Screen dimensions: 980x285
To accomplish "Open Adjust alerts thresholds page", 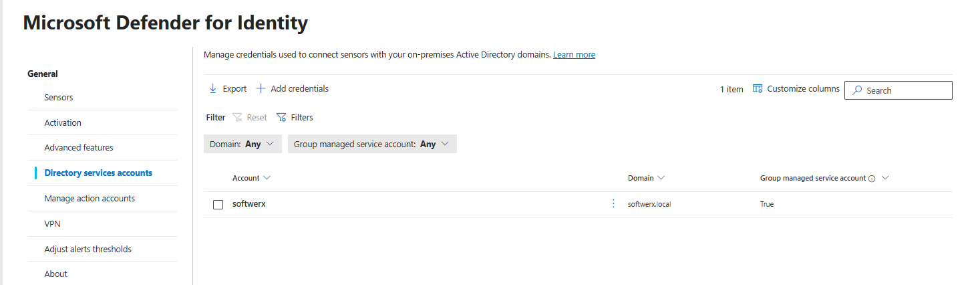I will [x=88, y=250].
